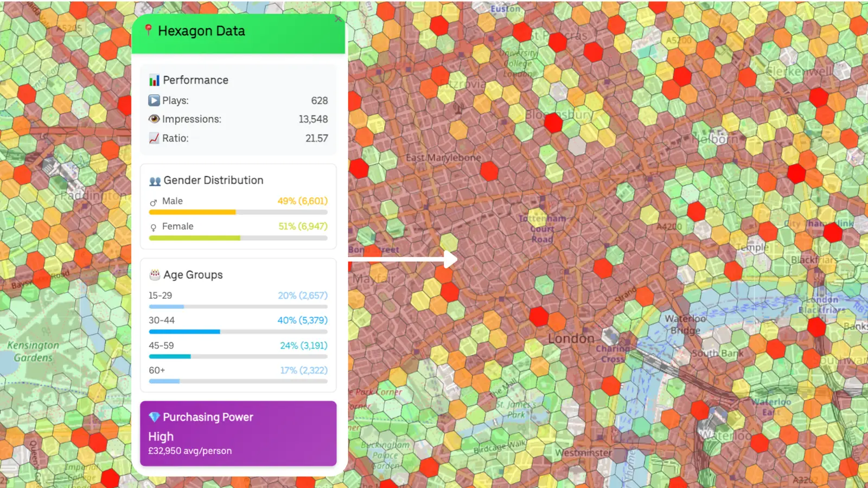Click the Age Groups cake icon
The image size is (868, 488).
point(155,275)
